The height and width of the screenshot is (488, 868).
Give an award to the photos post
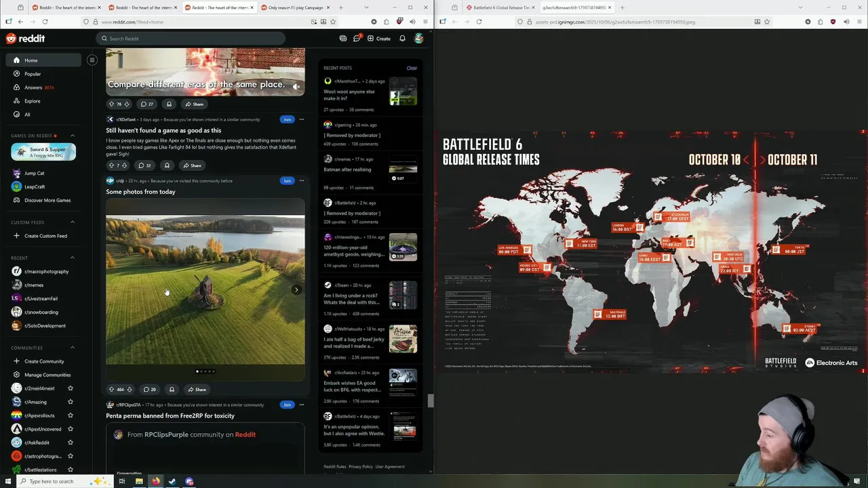[x=172, y=389]
